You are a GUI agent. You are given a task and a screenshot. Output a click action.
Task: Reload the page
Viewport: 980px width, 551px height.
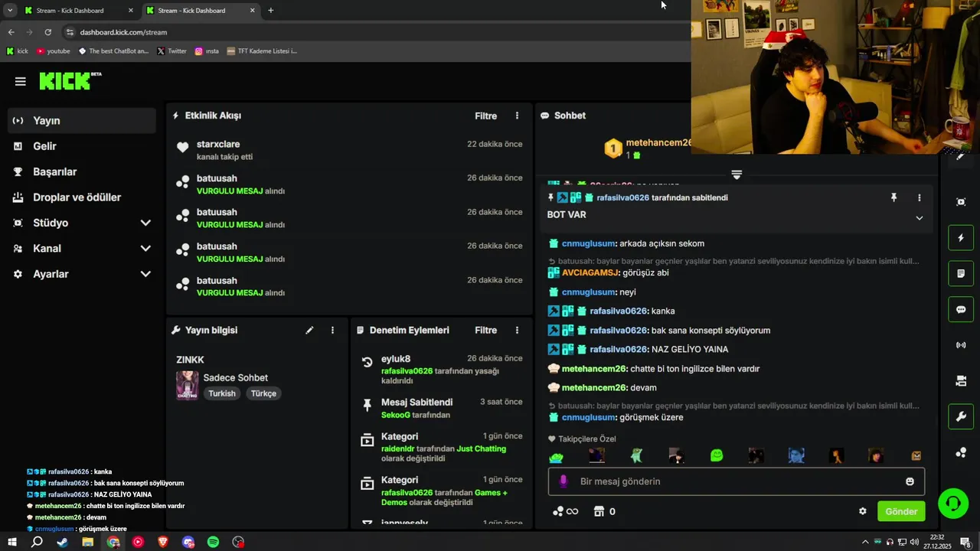47,32
